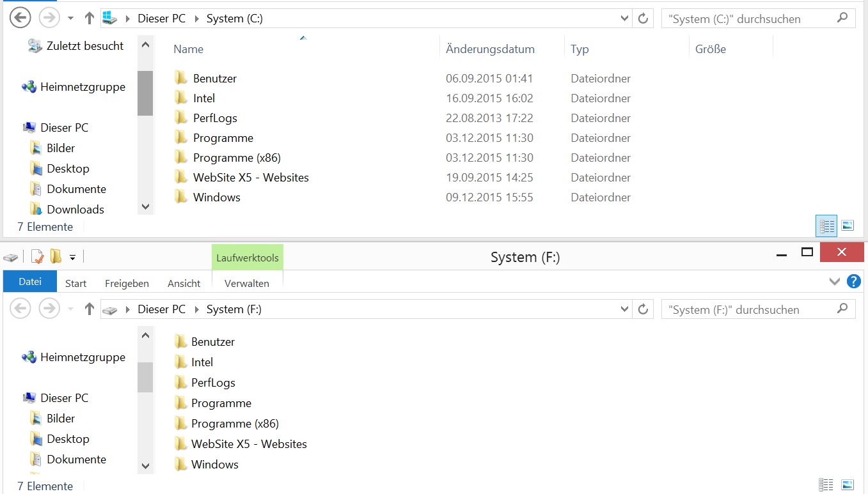This screenshot has height=494, width=868.
Task: Click Dieser PC in F: address bar
Action: (x=161, y=309)
